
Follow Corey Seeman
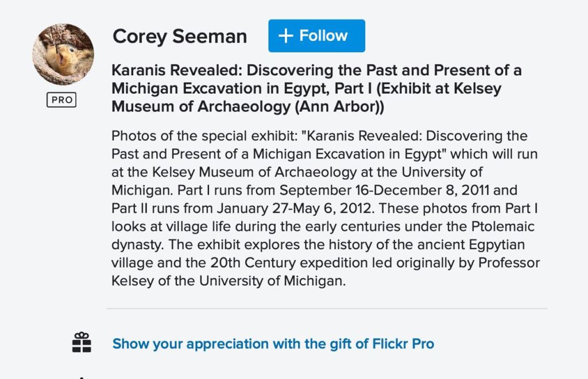[x=316, y=36]
